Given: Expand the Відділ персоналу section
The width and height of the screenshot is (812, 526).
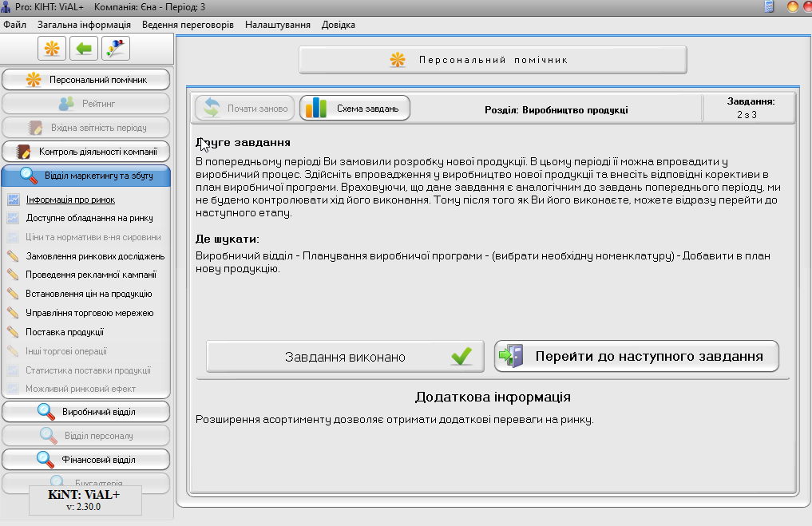Looking at the screenshot, I should point(86,435).
